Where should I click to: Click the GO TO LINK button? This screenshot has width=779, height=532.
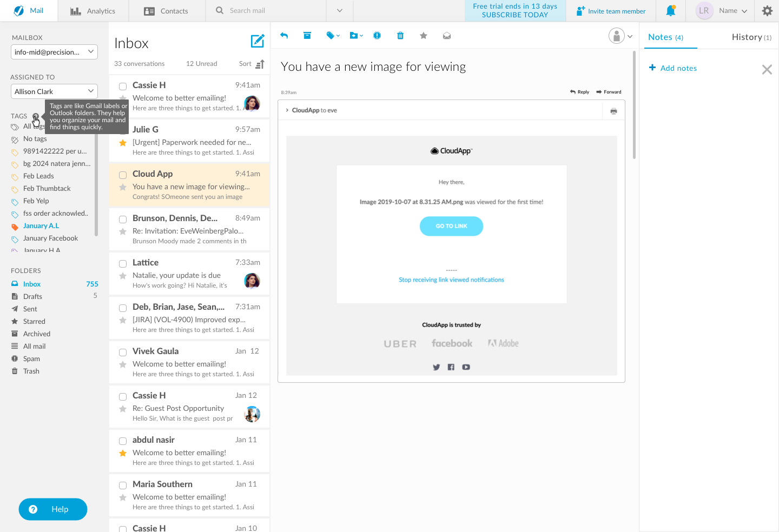(x=451, y=226)
